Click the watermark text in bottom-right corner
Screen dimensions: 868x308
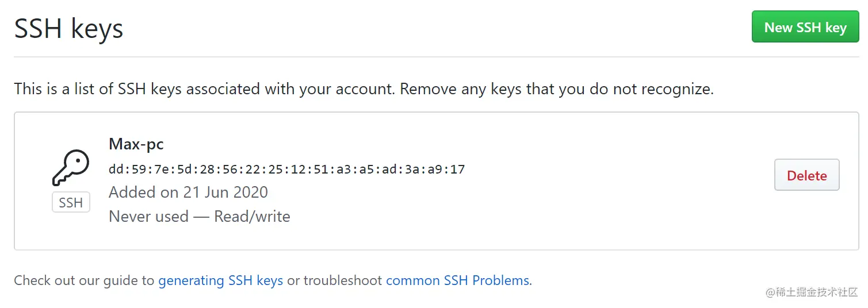click(812, 292)
